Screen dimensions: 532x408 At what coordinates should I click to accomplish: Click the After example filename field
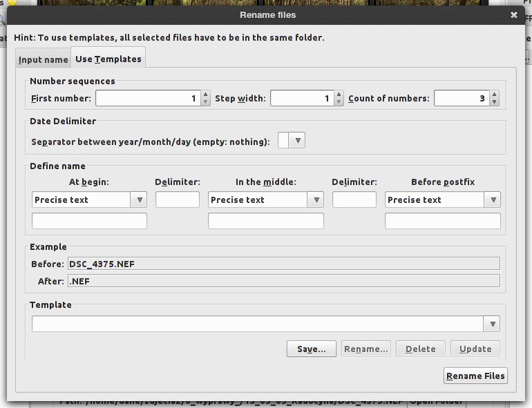(x=284, y=281)
